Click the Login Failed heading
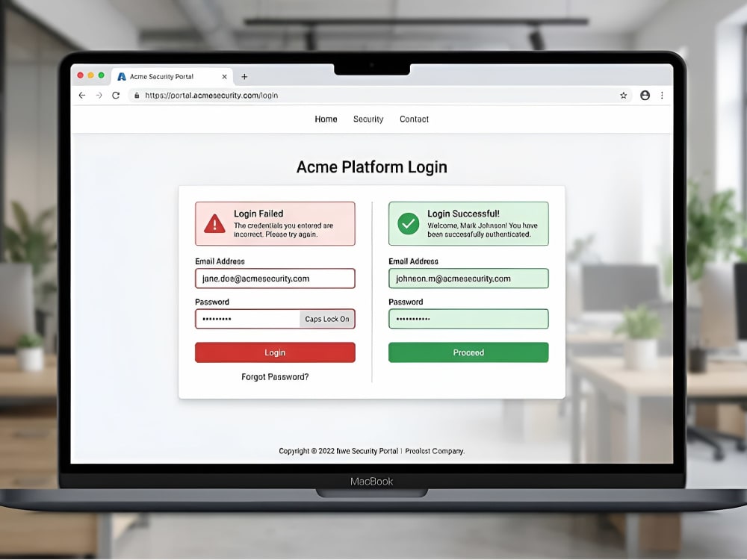Image resolution: width=747 pixels, height=560 pixels. 258,214
